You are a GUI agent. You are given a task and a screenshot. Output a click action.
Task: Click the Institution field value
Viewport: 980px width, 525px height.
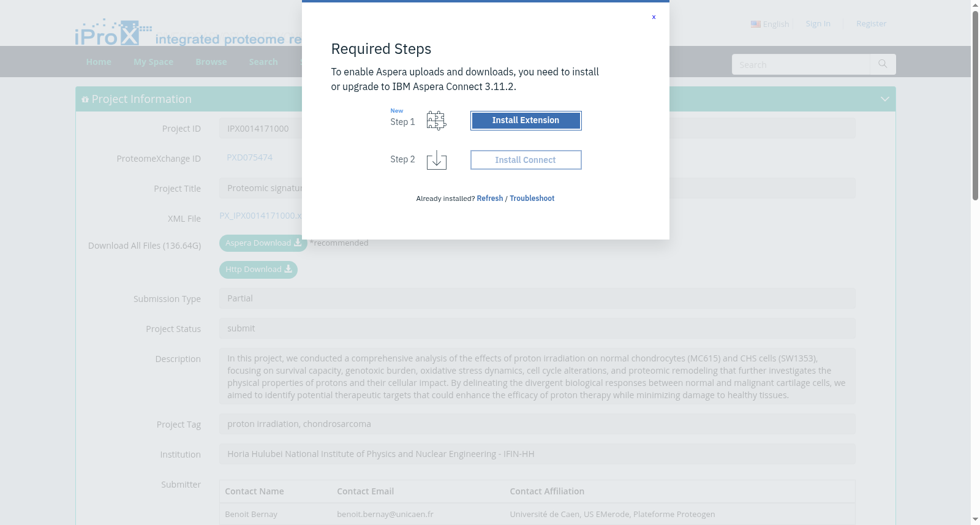[x=537, y=454]
